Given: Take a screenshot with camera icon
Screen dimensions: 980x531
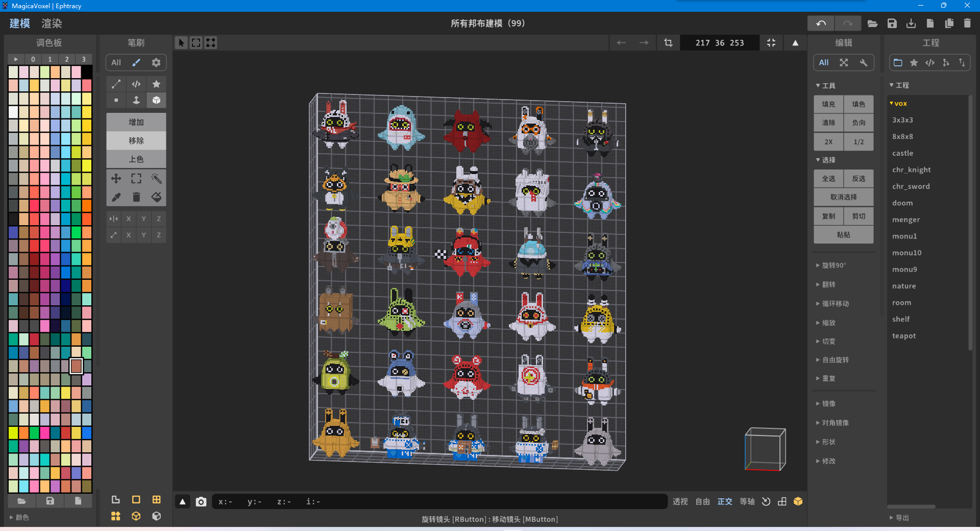Looking at the screenshot, I should pos(201,502).
